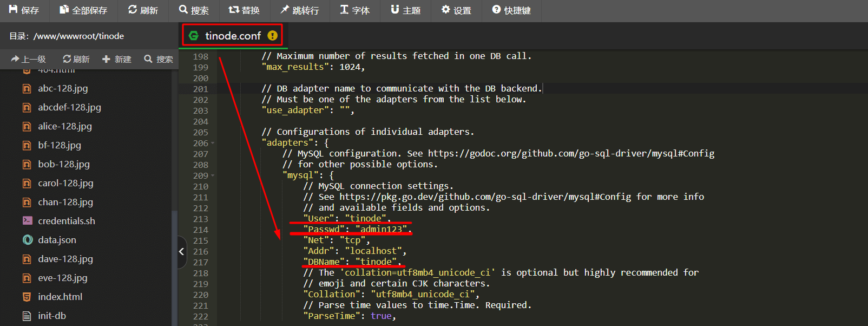Click the image icon beside dave-128.jpg
The height and width of the screenshot is (326, 868).
[27, 259]
